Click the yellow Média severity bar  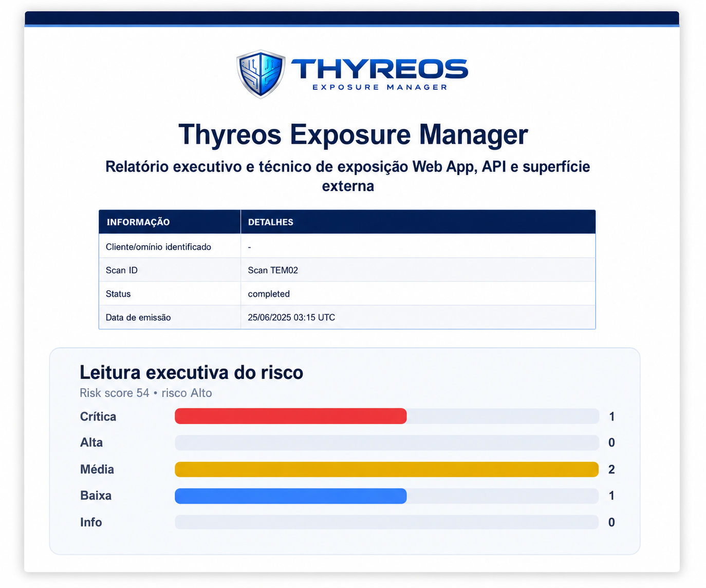(x=387, y=469)
